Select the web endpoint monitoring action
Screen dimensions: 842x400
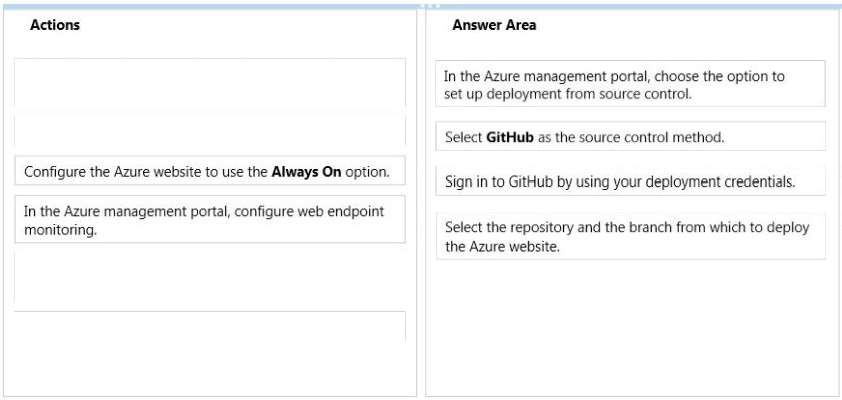pyautogui.click(x=210, y=219)
